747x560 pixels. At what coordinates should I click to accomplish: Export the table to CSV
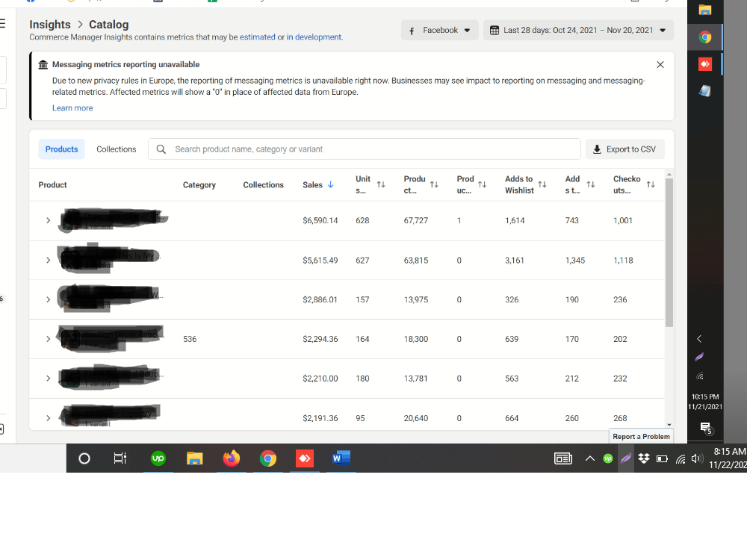[x=624, y=149]
